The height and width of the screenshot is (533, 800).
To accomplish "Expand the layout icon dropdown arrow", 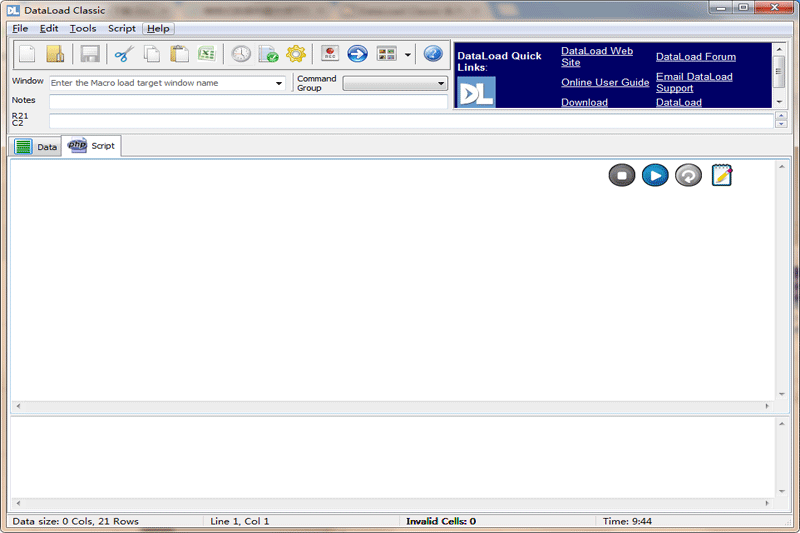I will (408, 55).
